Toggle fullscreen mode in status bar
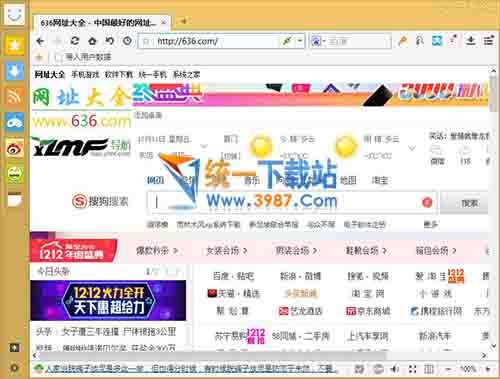 click(x=412, y=369)
